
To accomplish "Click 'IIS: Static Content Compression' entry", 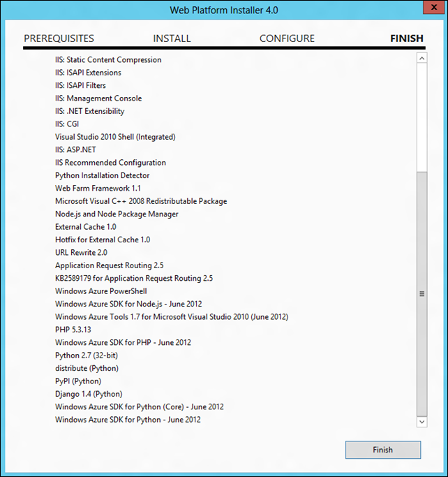I will pyautogui.click(x=108, y=59).
